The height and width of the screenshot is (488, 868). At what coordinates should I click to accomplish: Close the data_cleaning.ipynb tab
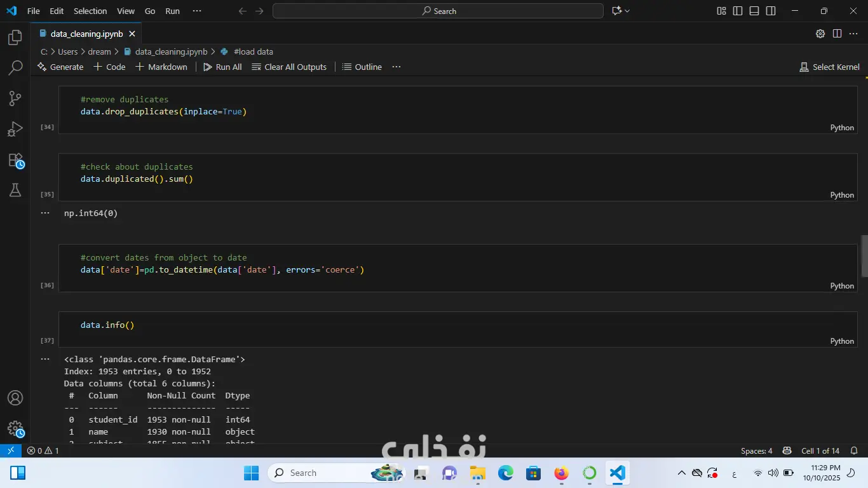point(132,34)
